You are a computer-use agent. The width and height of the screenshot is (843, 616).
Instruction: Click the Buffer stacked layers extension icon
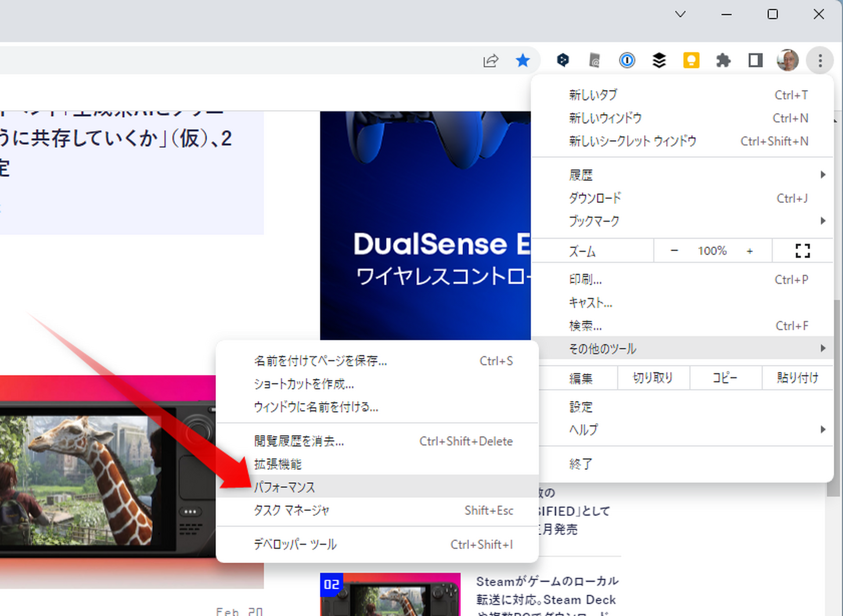pyautogui.click(x=659, y=61)
